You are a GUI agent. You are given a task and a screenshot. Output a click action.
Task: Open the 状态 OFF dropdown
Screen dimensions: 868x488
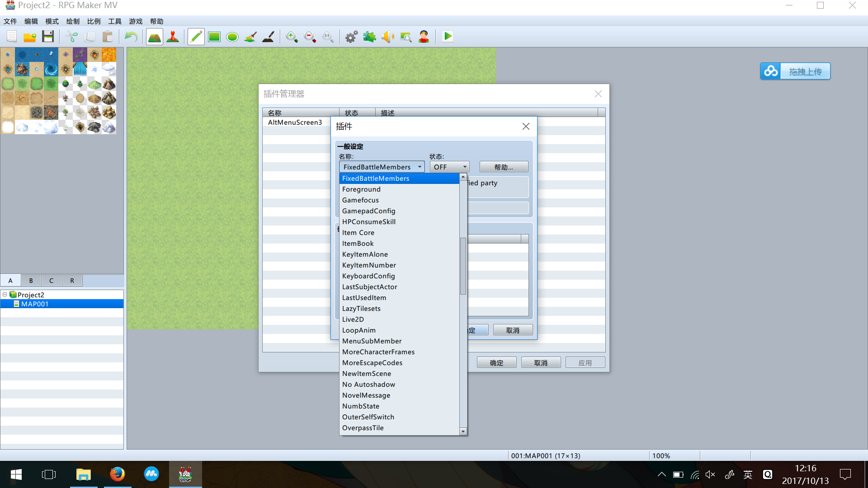pos(449,167)
